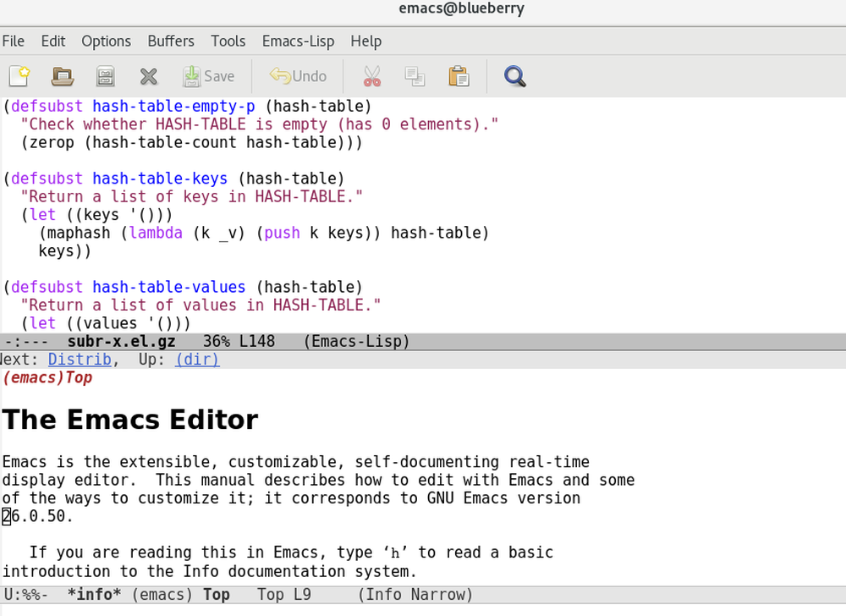Click the (Info Narrow) mode indicator
Image resolution: width=846 pixels, height=616 pixels.
pos(415,595)
